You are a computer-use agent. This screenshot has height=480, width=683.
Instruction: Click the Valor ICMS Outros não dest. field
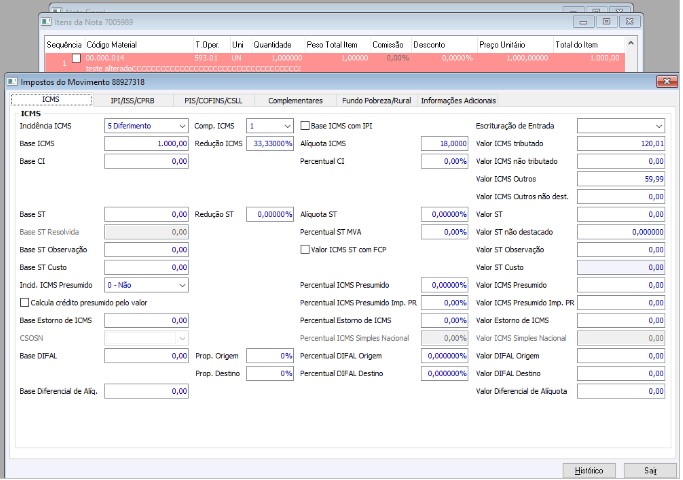pyautogui.click(x=621, y=196)
